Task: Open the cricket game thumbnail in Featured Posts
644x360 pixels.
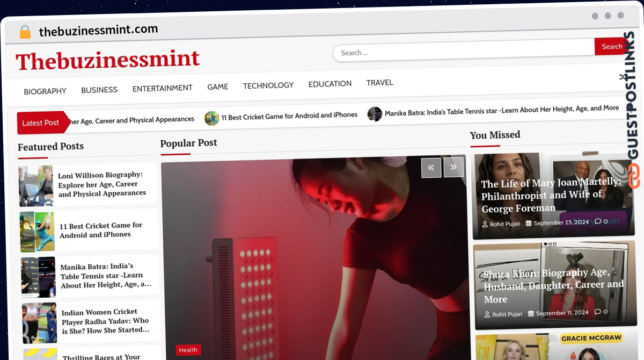Action: 38,232
